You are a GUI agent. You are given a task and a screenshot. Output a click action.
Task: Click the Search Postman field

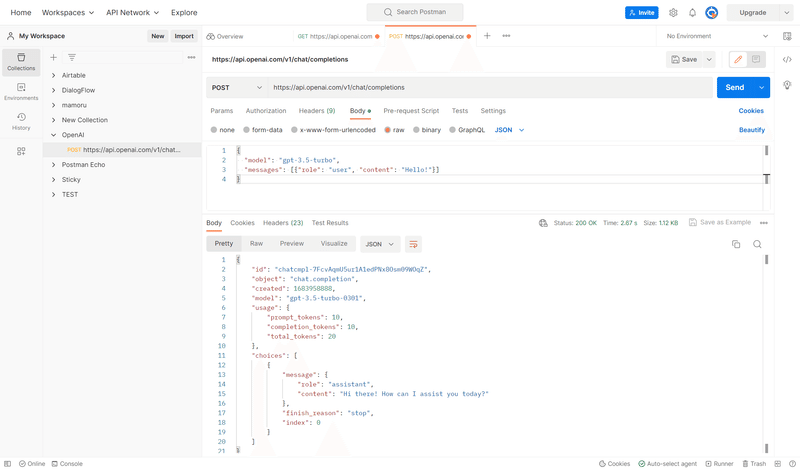[415, 12]
